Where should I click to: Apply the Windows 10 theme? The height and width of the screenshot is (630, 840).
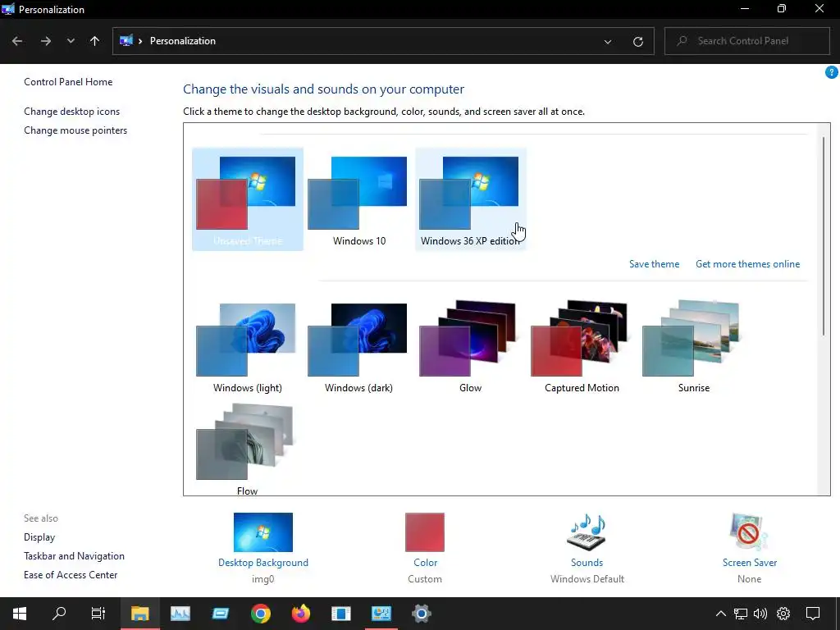coord(359,199)
